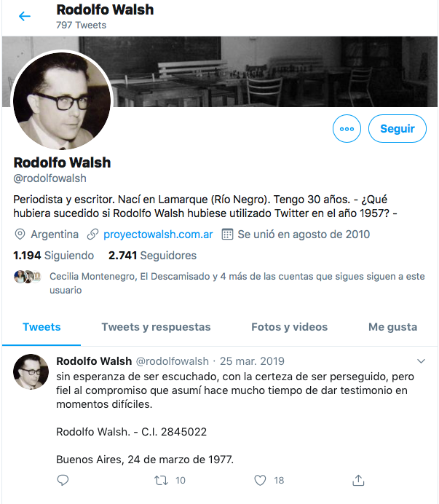Follow the account with the Seguir button
Image resolution: width=439 pixels, height=504 pixels.
(x=398, y=129)
